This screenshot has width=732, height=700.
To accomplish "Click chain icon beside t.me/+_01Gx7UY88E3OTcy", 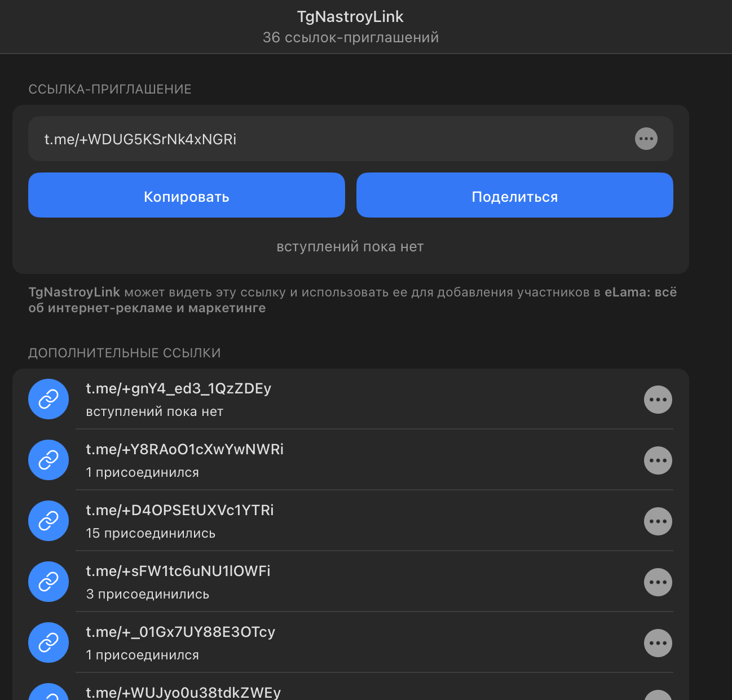I will [x=48, y=643].
